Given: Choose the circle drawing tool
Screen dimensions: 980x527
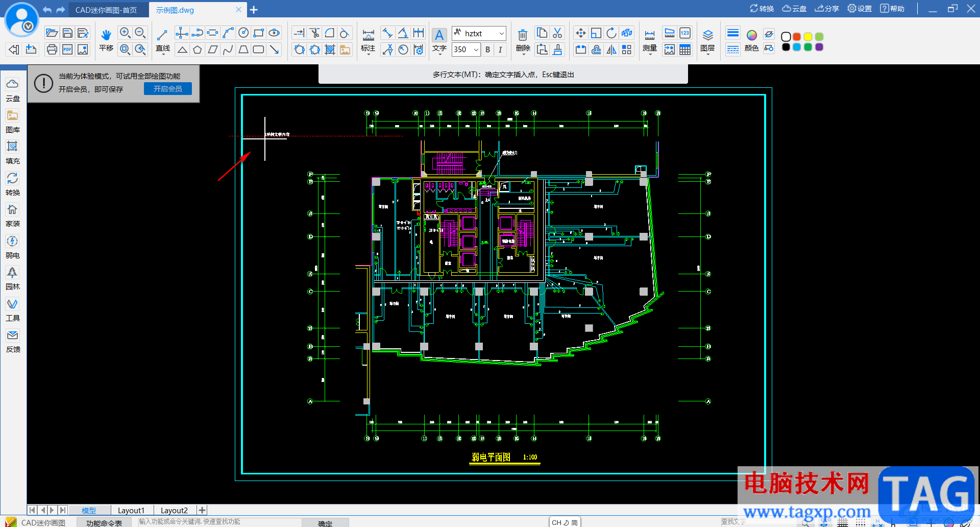Looking at the screenshot, I should click(x=243, y=33).
